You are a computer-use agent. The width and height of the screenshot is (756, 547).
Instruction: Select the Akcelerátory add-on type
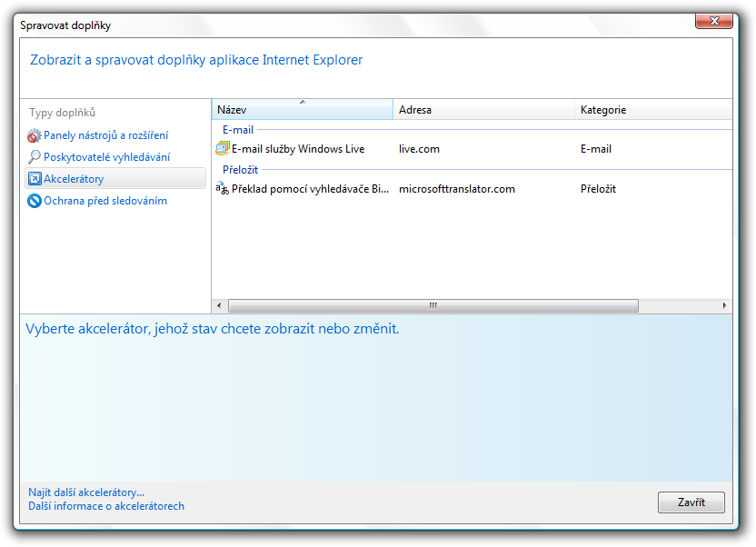(x=115, y=178)
